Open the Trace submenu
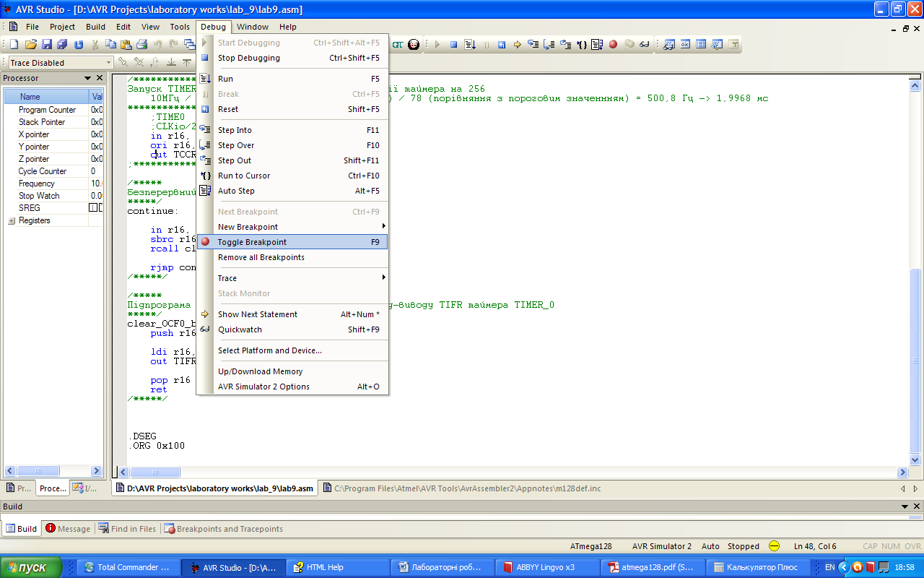The width and height of the screenshot is (924, 578). pos(292,278)
